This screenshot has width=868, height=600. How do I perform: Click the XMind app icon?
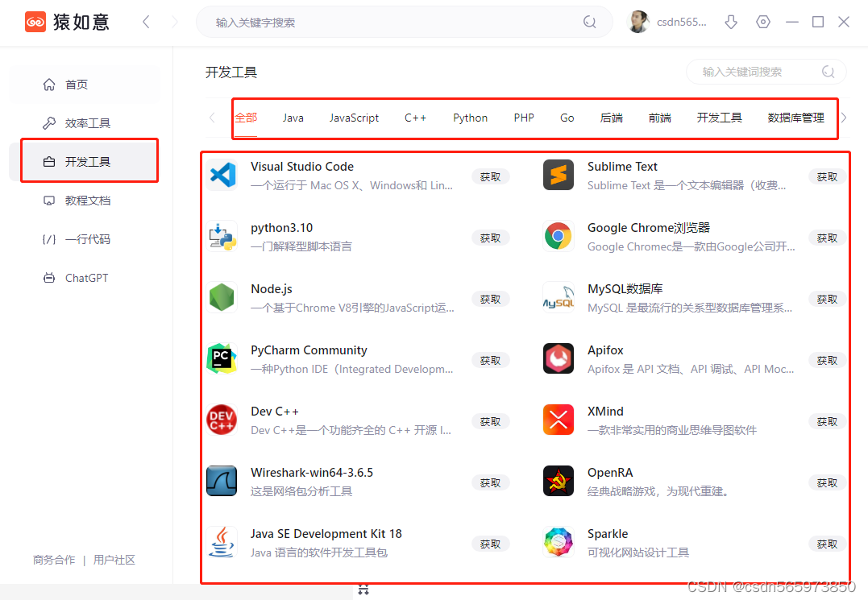pos(558,420)
